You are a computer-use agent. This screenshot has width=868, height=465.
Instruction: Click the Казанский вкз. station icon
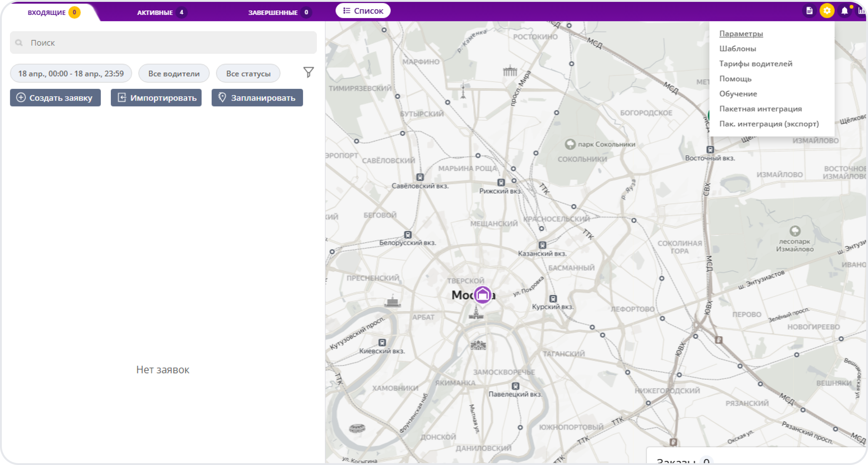pos(542,245)
